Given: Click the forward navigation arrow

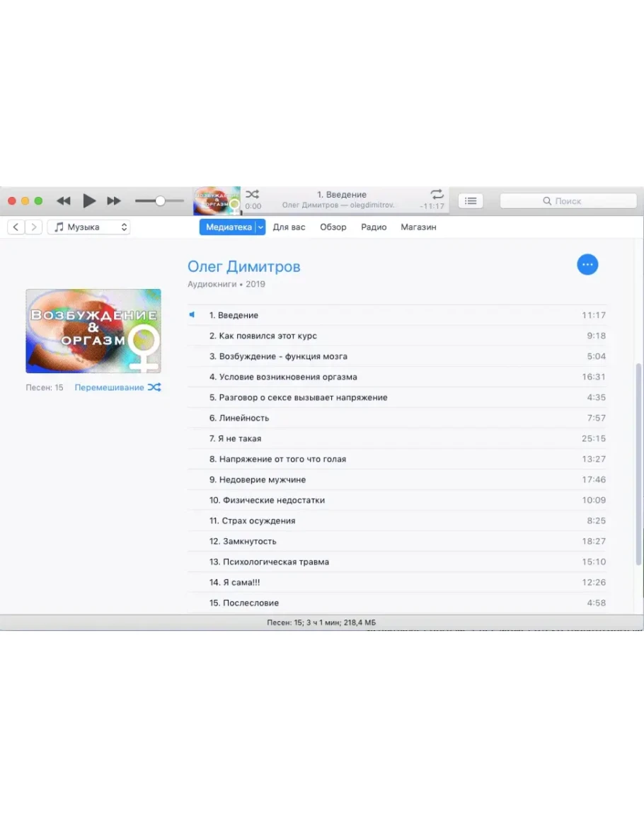Looking at the screenshot, I should tap(33, 227).
